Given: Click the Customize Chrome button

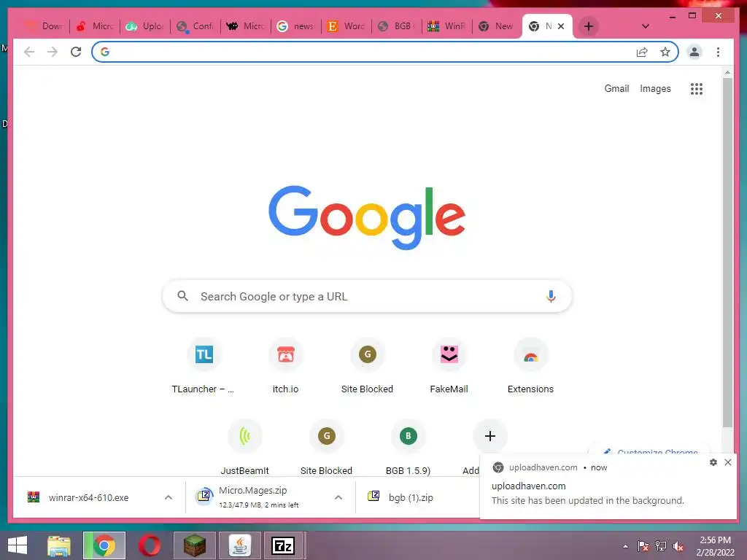Looking at the screenshot, I should tap(650, 451).
